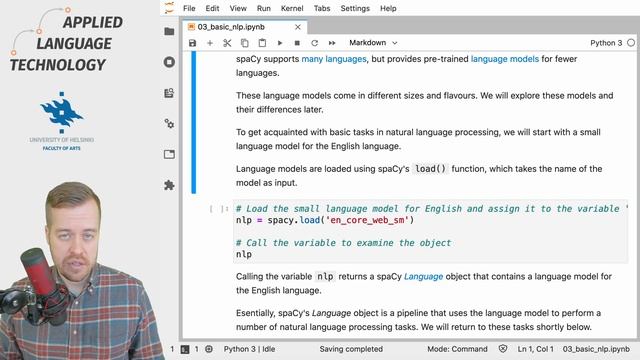640x360 pixels.
Task: Close the 03_basic_nlp.ipynb tab
Action: coord(298,27)
